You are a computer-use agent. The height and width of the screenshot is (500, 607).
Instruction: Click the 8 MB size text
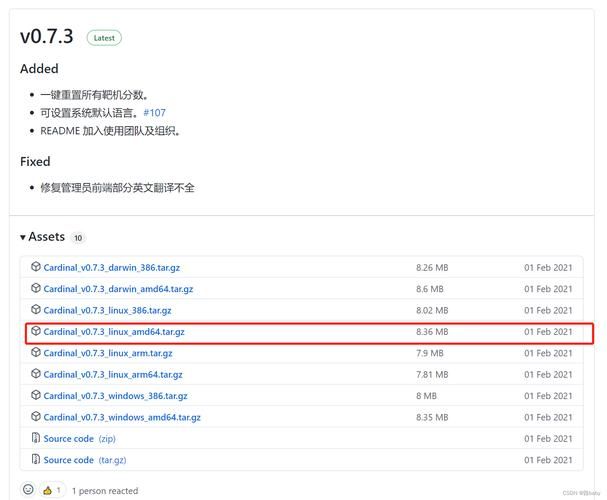pyautogui.click(x=426, y=396)
